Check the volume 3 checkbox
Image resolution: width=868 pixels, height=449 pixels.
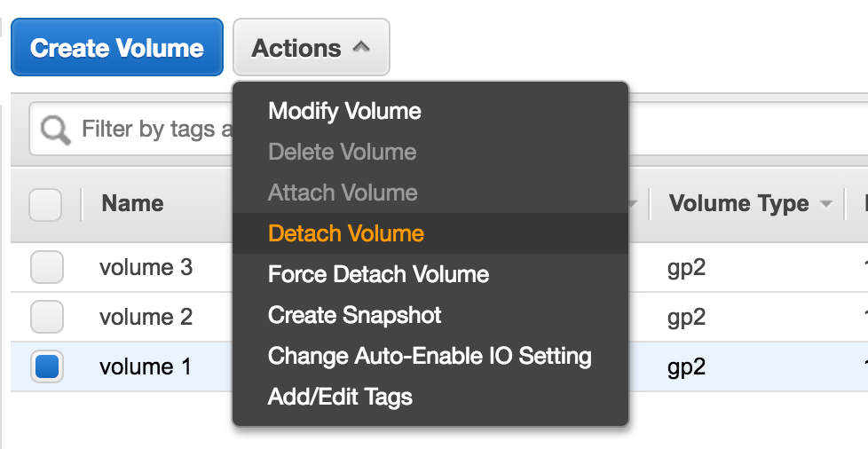46,267
